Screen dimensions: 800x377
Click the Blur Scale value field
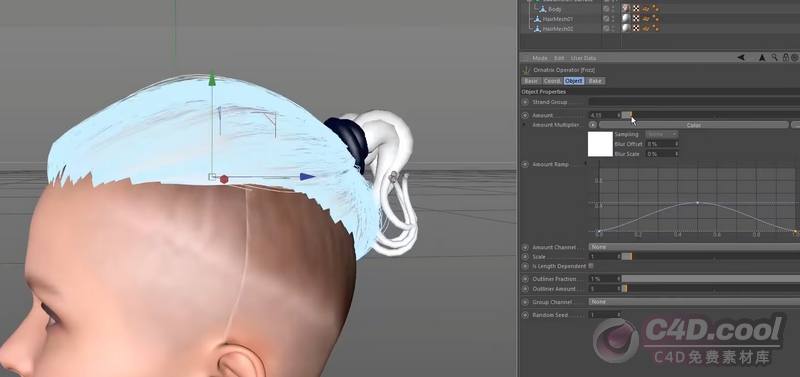[x=662, y=154]
